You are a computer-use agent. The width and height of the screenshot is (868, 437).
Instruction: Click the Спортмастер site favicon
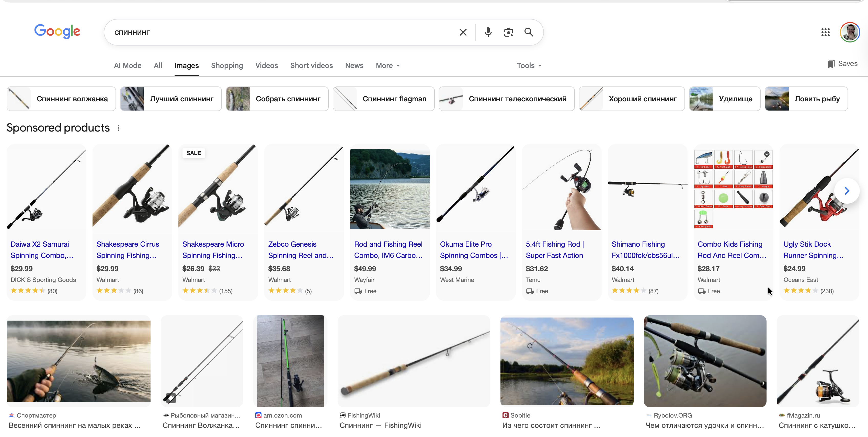[x=12, y=416]
